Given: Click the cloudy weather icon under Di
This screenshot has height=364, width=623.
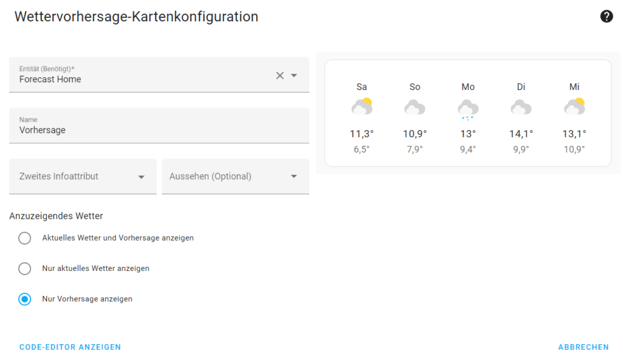Looking at the screenshot, I should pos(521,108).
